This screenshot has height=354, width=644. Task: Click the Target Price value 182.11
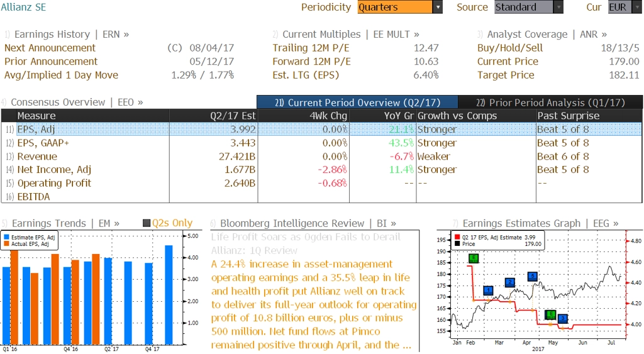pos(624,75)
